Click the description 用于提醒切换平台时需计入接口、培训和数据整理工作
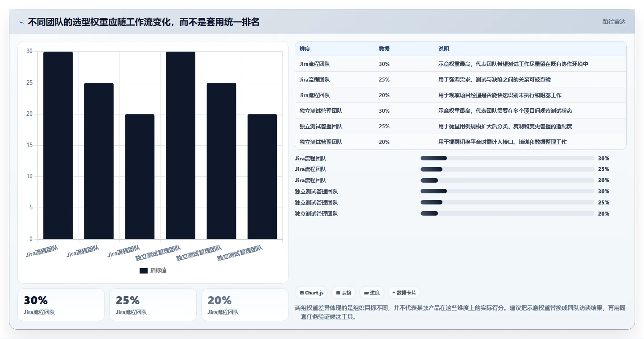The height and width of the screenshot is (339, 644). (503, 142)
